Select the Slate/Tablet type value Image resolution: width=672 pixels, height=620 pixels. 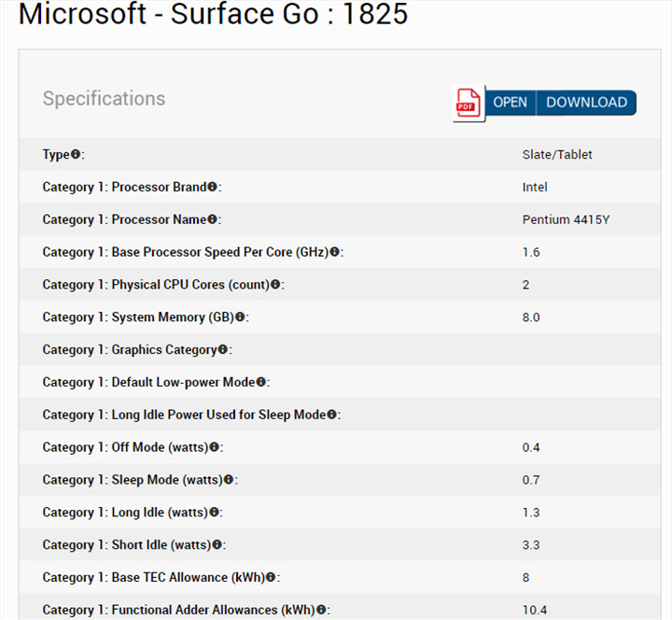tap(557, 154)
